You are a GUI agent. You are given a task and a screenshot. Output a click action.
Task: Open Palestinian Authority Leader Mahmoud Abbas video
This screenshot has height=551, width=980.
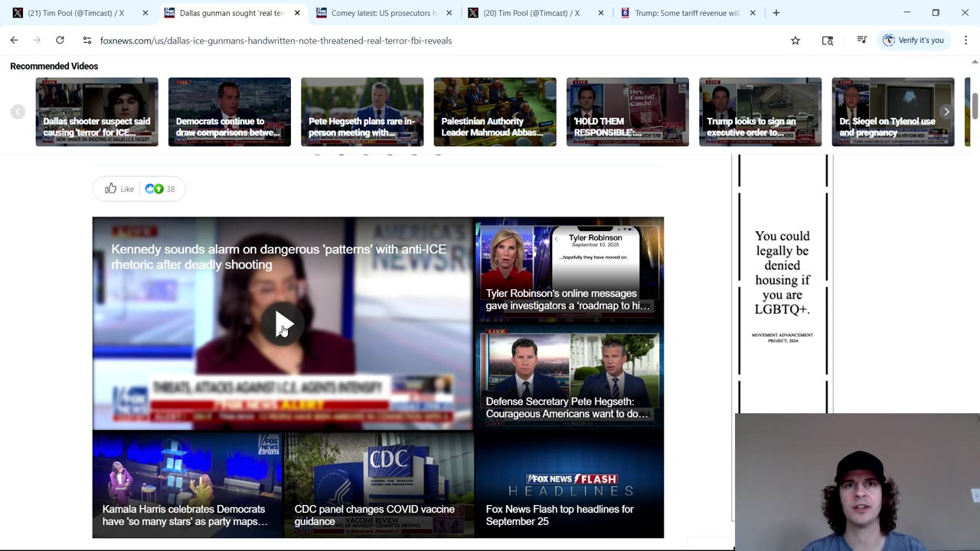[495, 112]
